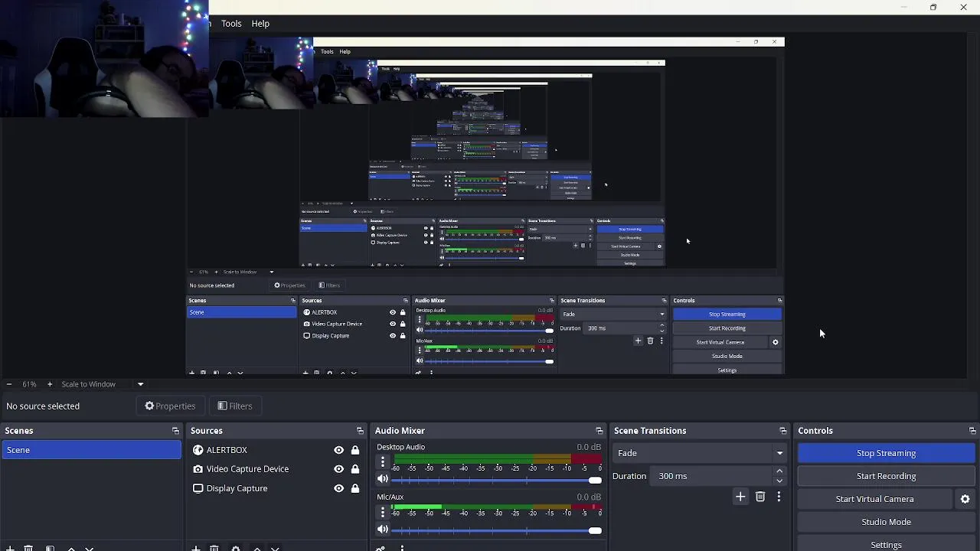Viewport: 980px width, 551px height.
Task: Click Mic/Aux 0.0 dB value
Action: click(589, 497)
